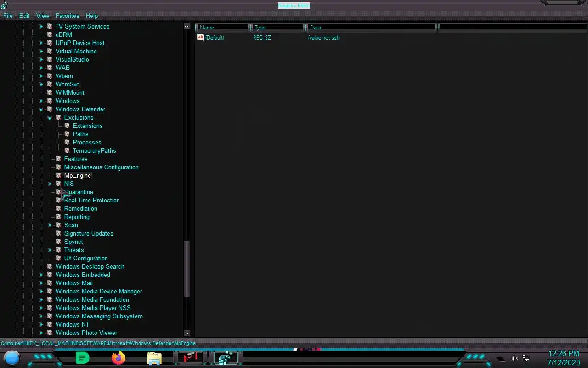The image size is (588, 368).
Task: Click the Paths key folder icon
Action: (67, 134)
